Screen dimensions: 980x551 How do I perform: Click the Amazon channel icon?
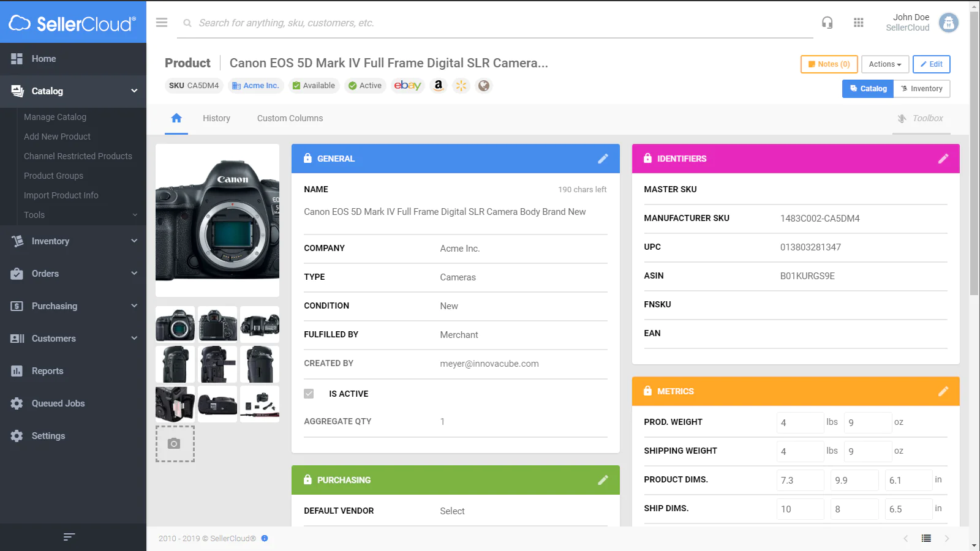(438, 86)
